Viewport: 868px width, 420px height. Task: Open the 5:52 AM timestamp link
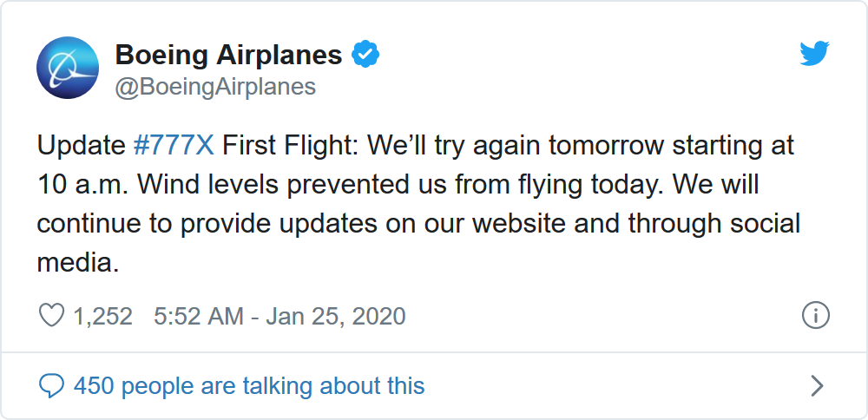pos(198,316)
